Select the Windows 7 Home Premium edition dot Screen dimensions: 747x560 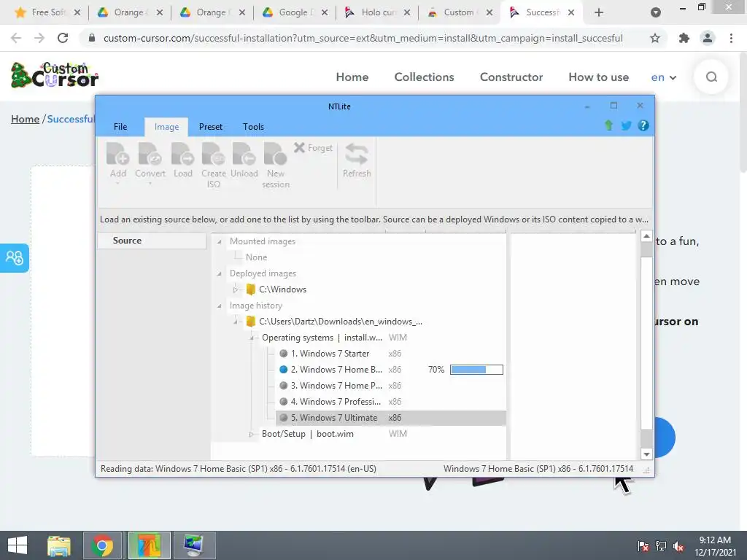pyautogui.click(x=284, y=385)
